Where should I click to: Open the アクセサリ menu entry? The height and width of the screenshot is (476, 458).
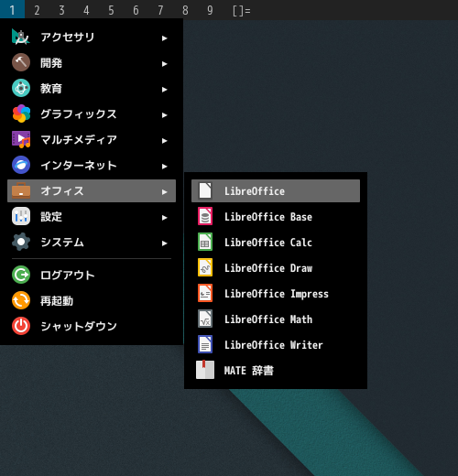pyautogui.click(x=92, y=37)
